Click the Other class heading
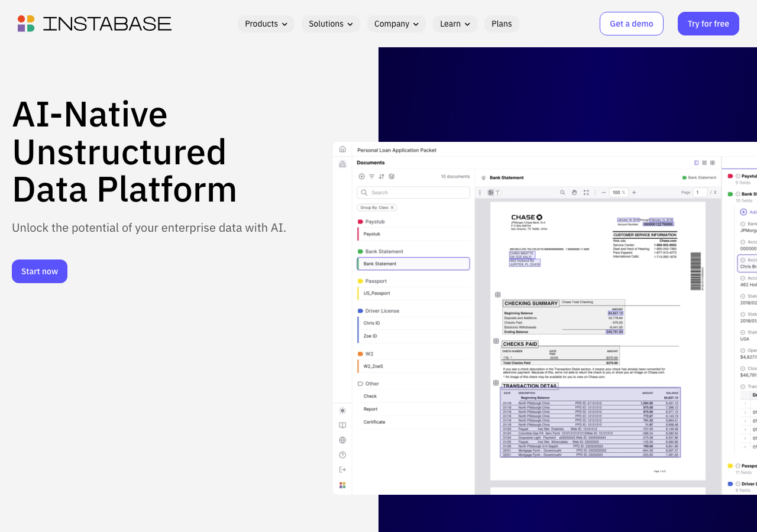The image size is (757, 532). tap(372, 384)
